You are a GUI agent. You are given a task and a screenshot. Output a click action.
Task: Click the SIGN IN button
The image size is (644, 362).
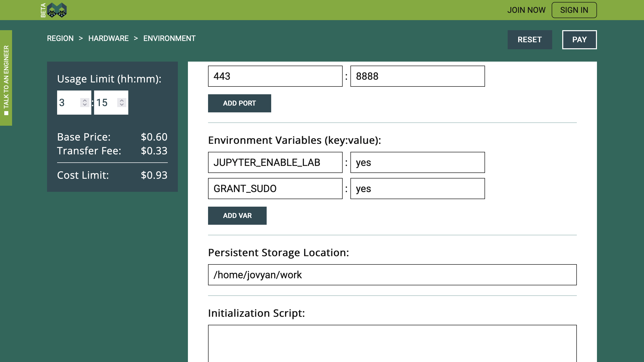(x=574, y=10)
